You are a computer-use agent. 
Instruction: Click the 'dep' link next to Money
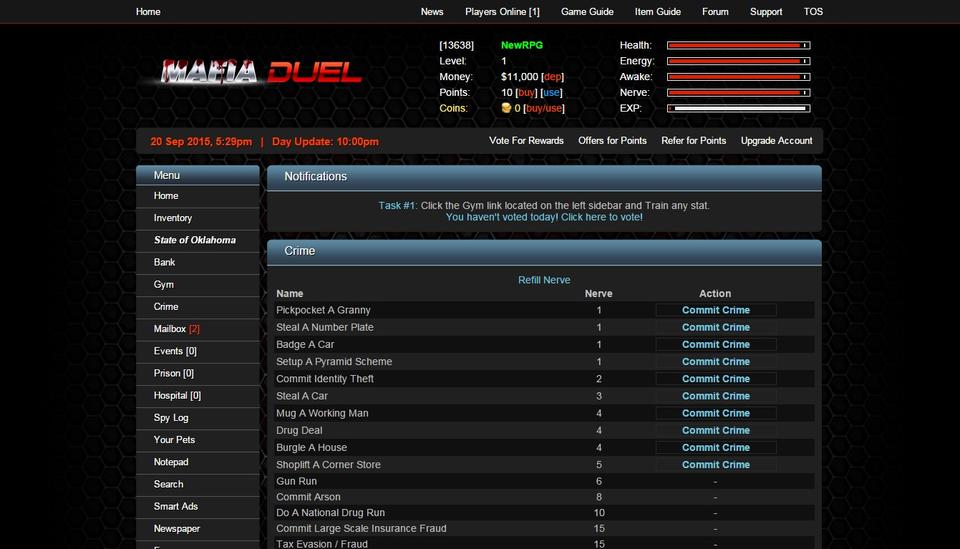click(552, 77)
